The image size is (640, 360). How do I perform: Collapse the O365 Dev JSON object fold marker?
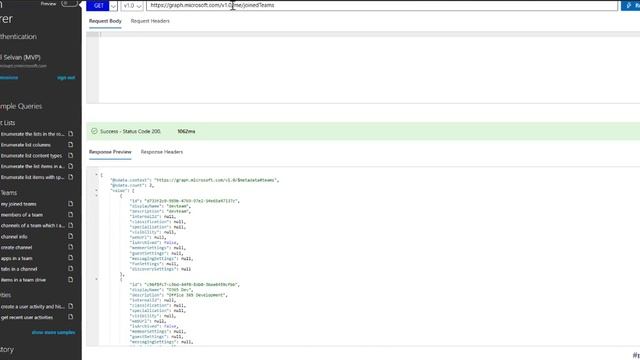97,279
